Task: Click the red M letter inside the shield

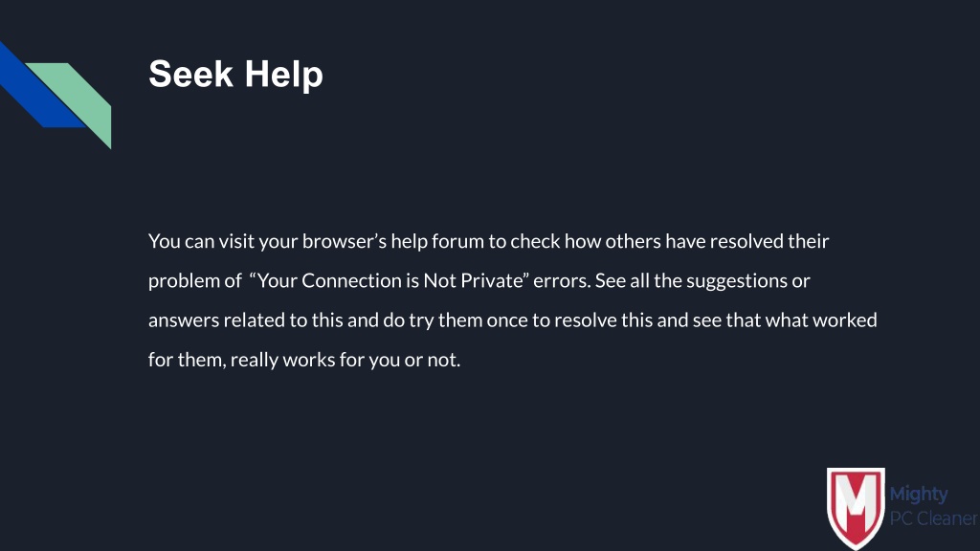Action: (856, 503)
